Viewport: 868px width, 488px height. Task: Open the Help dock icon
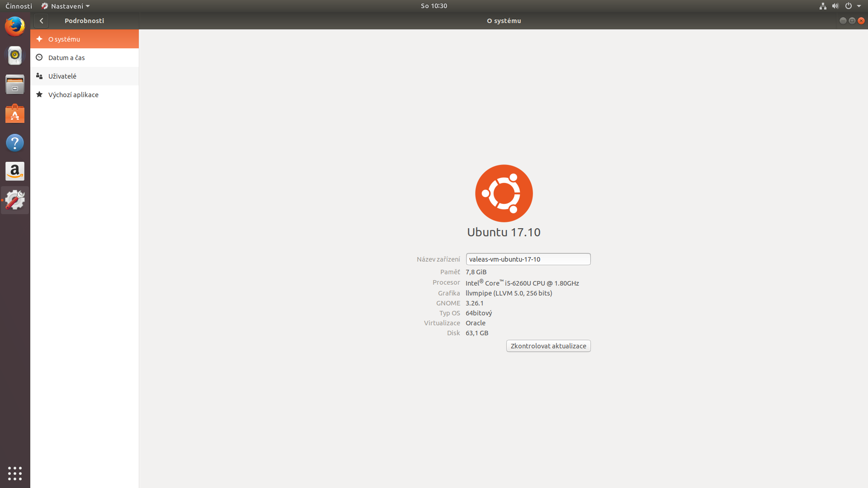click(15, 143)
